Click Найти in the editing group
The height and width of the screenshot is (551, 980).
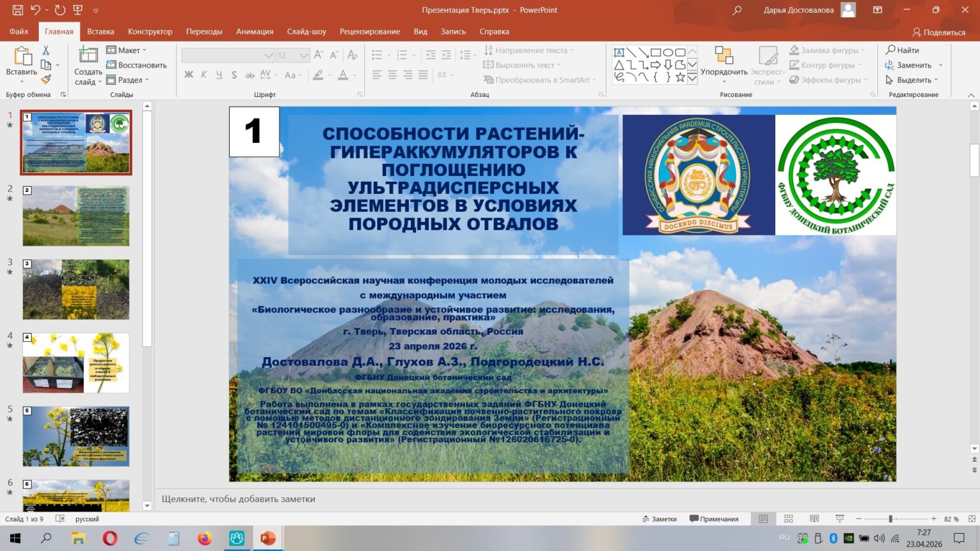coord(902,50)
